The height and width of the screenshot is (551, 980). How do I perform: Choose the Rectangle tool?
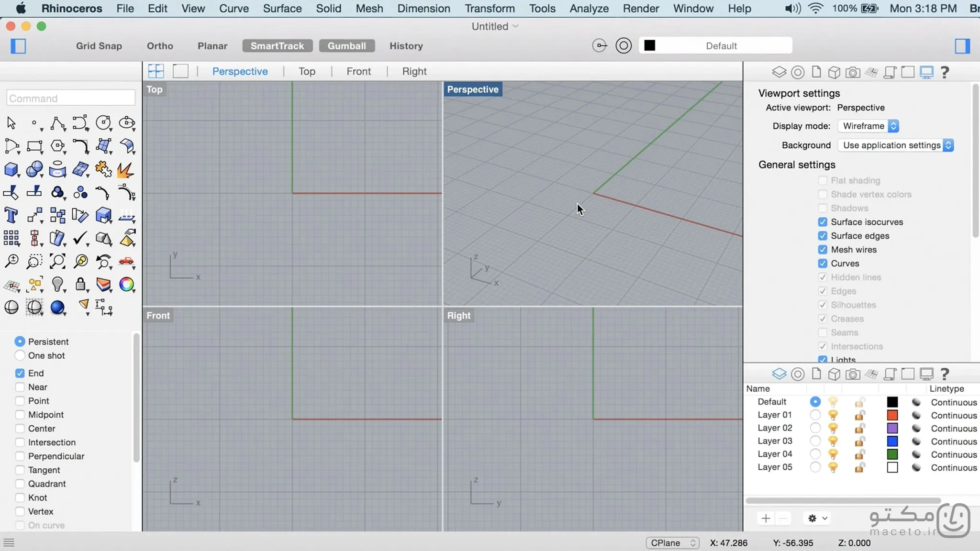pos(34,146)
